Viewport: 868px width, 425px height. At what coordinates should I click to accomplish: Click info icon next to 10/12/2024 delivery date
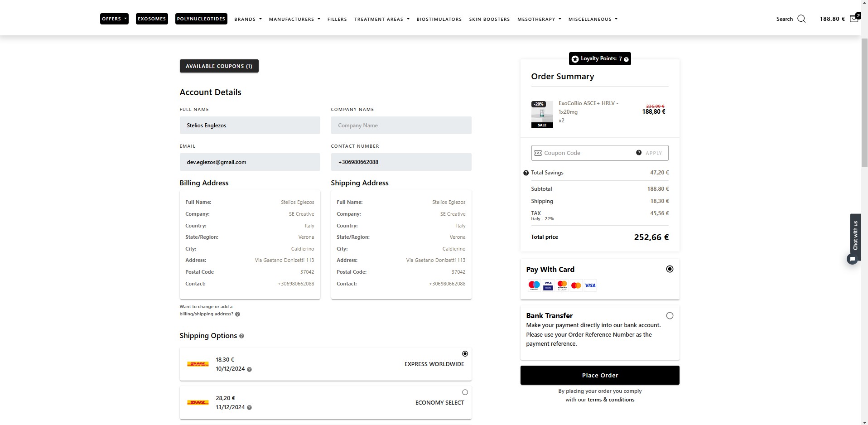(x=249, y=369)
